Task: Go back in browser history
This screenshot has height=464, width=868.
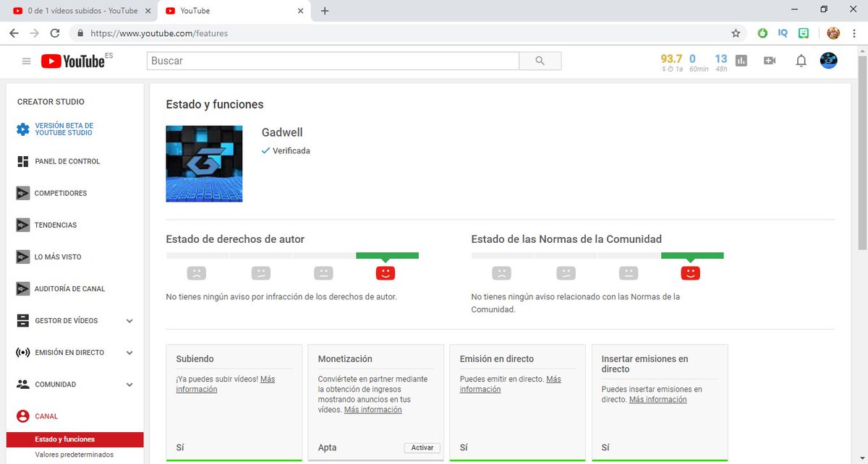Action: [14, 33]
